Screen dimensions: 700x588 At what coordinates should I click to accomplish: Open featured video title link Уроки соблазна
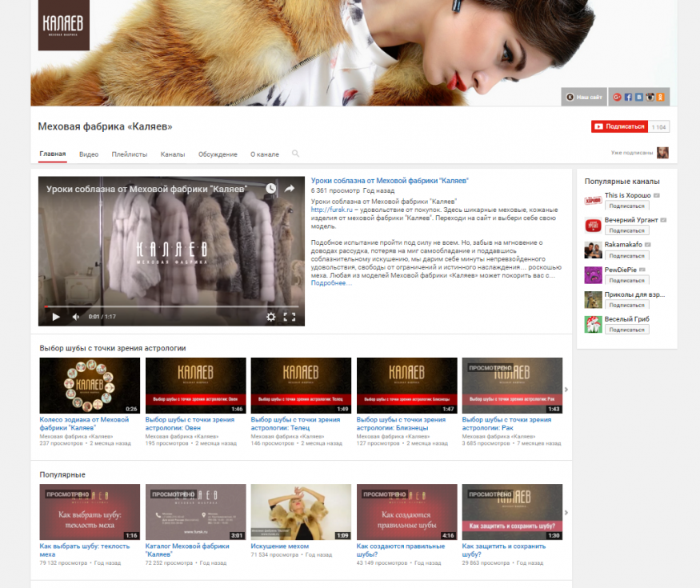point(390,180)
